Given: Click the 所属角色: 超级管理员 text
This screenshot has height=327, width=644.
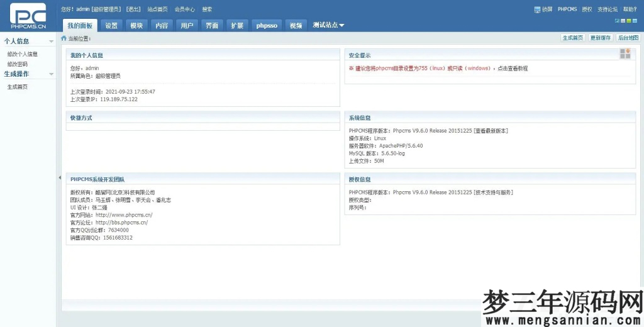Looking at the screenshot, I should (96, 76).
